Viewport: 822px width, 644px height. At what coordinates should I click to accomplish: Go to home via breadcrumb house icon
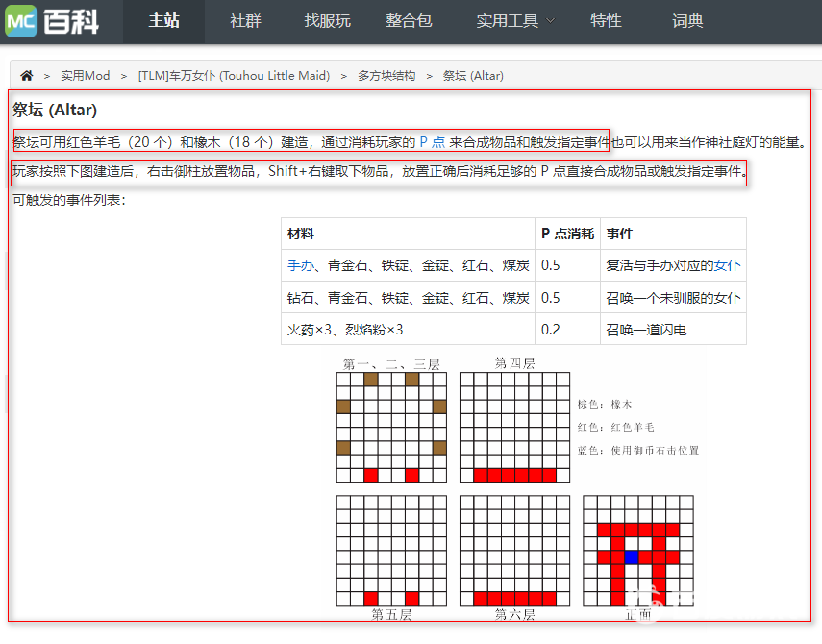coord(27,76)
